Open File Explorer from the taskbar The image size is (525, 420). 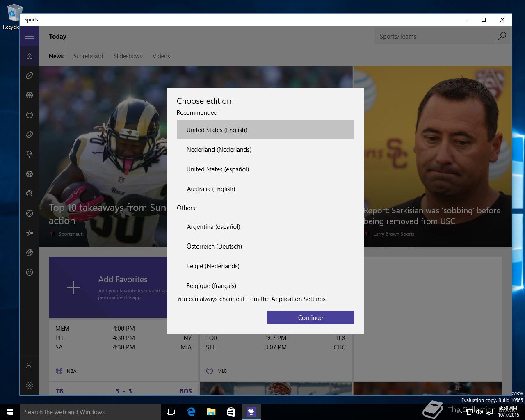[211, 412]
